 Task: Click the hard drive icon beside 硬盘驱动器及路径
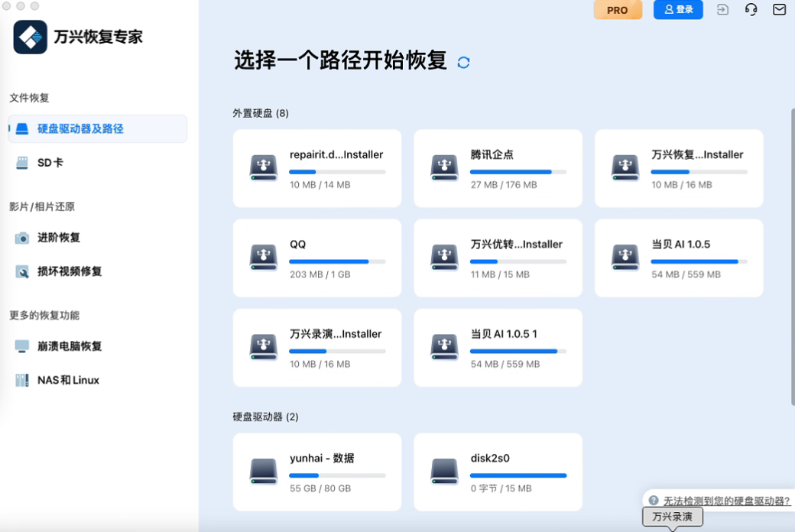click(x=22, y=129)
